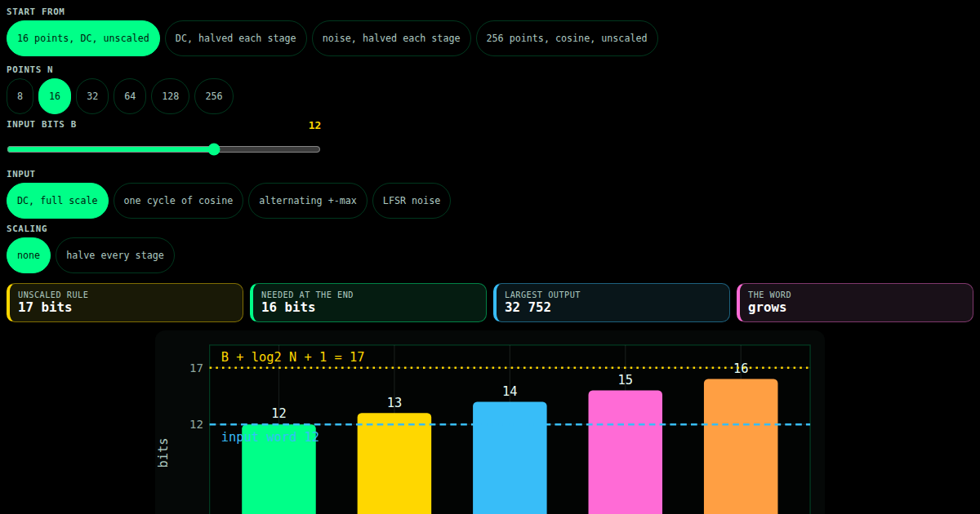Image resolution: width=980 pixels, height=514 pixels.
Task: Choose preset 'DC, halved each stage'
Action: (236, 38)
